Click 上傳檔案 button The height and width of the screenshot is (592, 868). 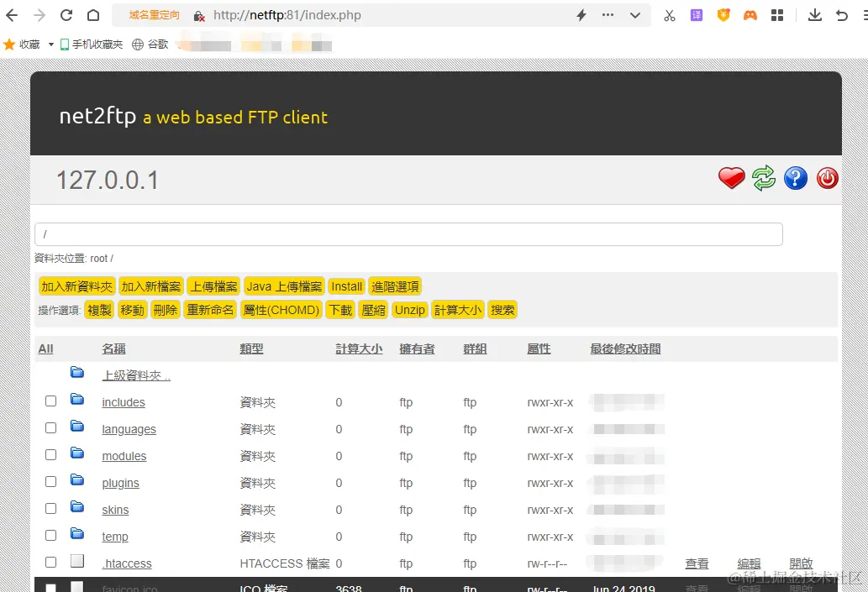click(x=213, y=286)
